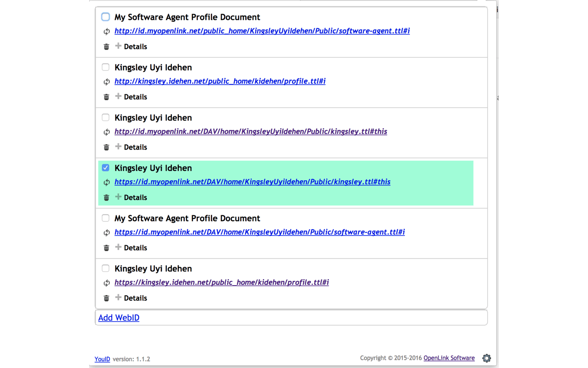Expand Details under http://kingsley.idehen.net profile.ttl#i
This screenshot has width=588, height=368.
click(131, 97)
